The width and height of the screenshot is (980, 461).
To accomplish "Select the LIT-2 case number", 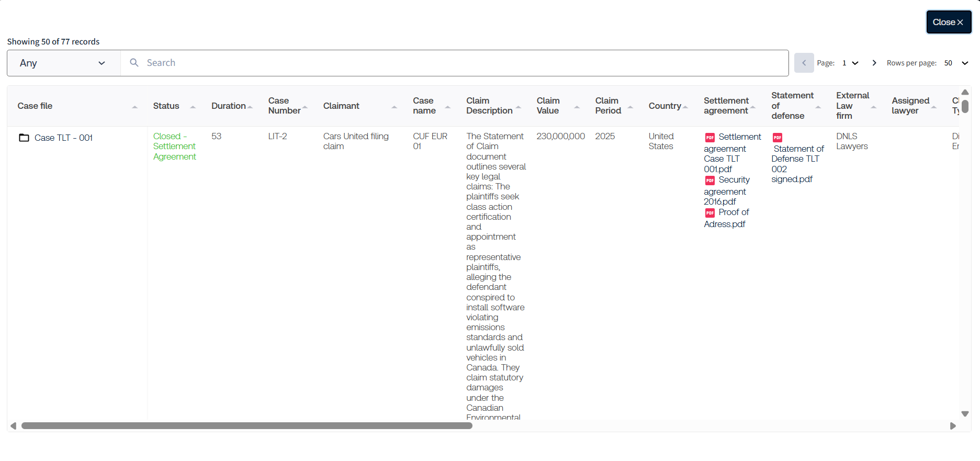I will [277, 136].
